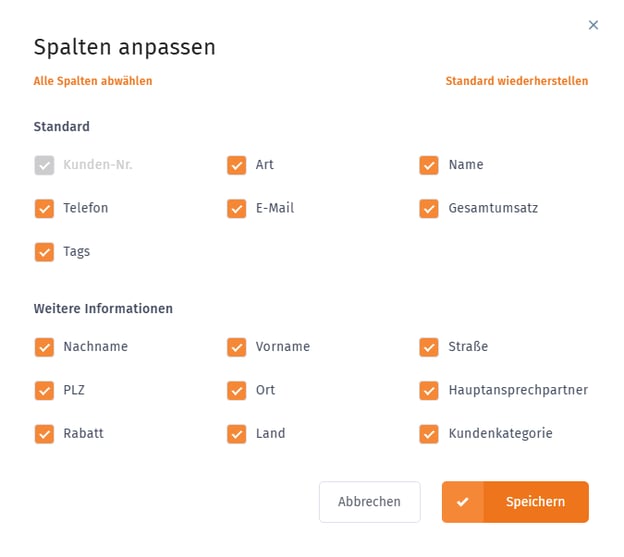This screenshot has width=624, height=557.
Task: Disable the Straße checkbox
Action: point(429,347)
